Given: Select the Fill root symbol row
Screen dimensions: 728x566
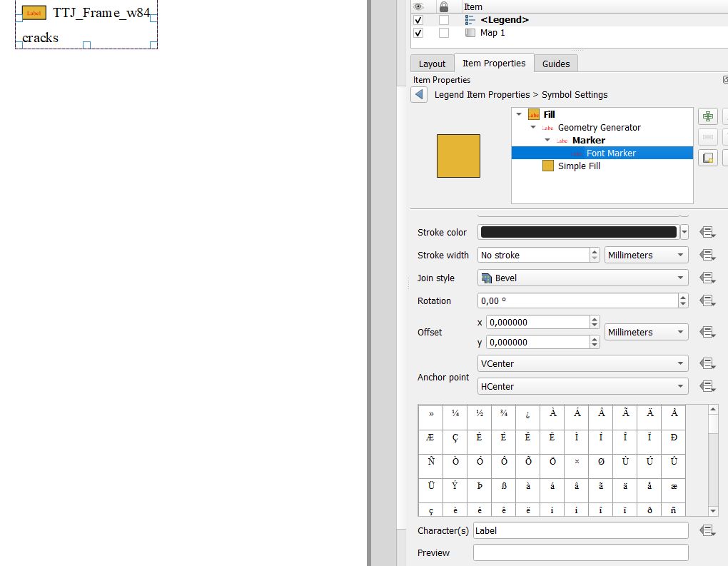Looking at the screenshot, I should [x=549, y=114].
